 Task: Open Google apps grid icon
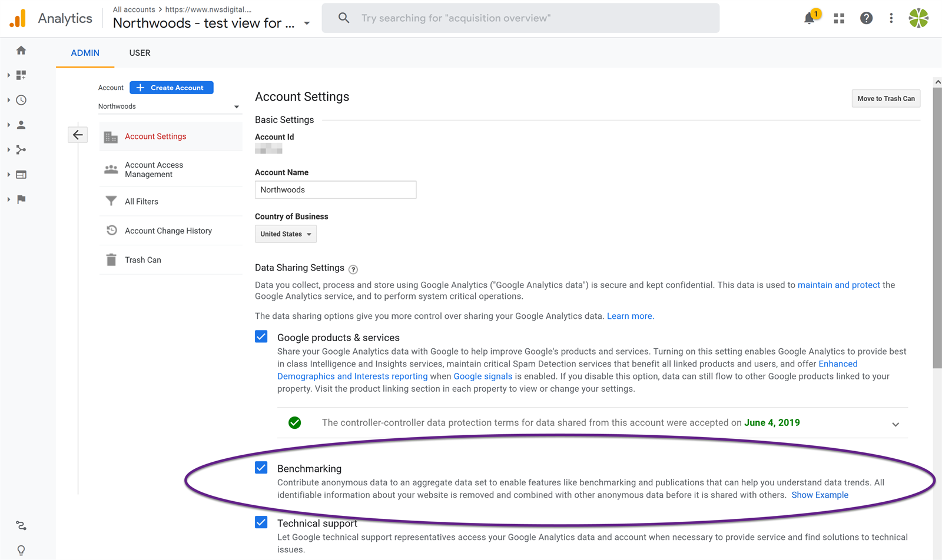tap(839, 18)
